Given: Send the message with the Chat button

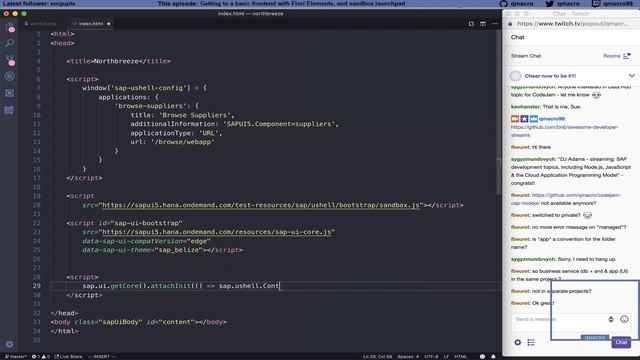Looking at the screenshot, I should (621, 342).
